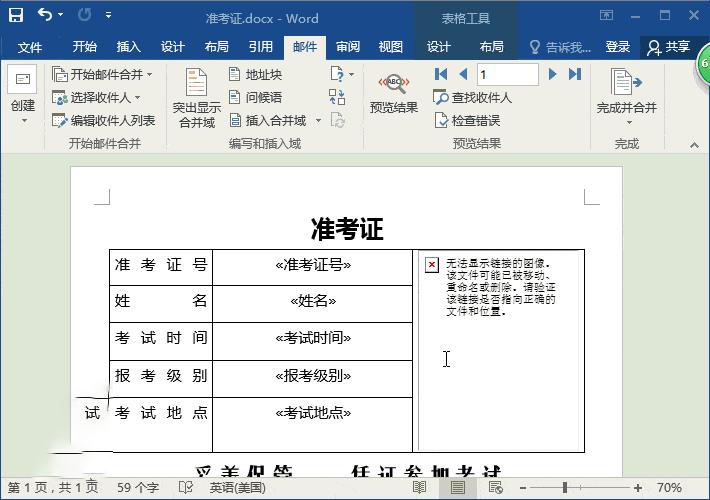Screen dimensions: 710x500
Task: Click the 英语(美国) language indicator
Action: 238,487
